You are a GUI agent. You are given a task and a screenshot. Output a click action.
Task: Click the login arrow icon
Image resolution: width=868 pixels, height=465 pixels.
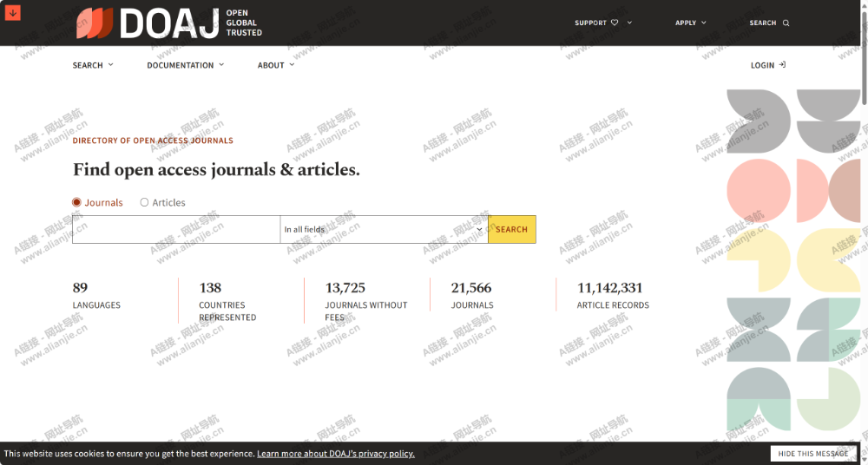point(782,65)
